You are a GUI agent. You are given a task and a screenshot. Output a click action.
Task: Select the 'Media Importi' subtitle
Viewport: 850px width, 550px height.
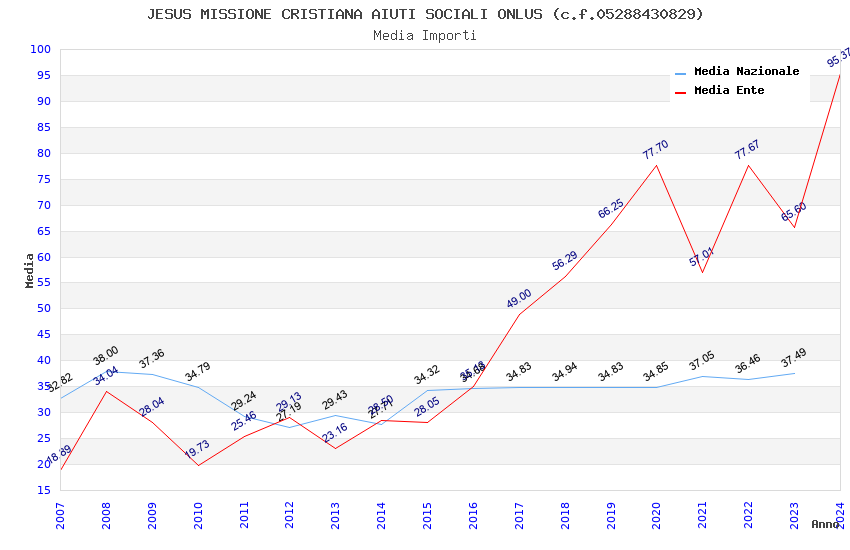(425, 36)
